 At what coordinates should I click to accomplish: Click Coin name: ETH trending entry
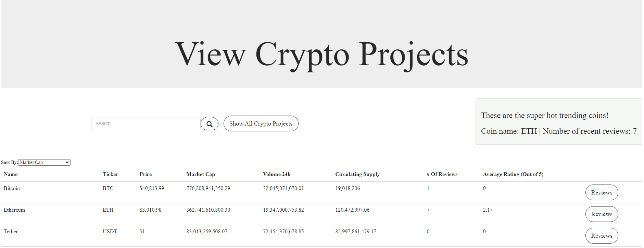coord(559,131)
